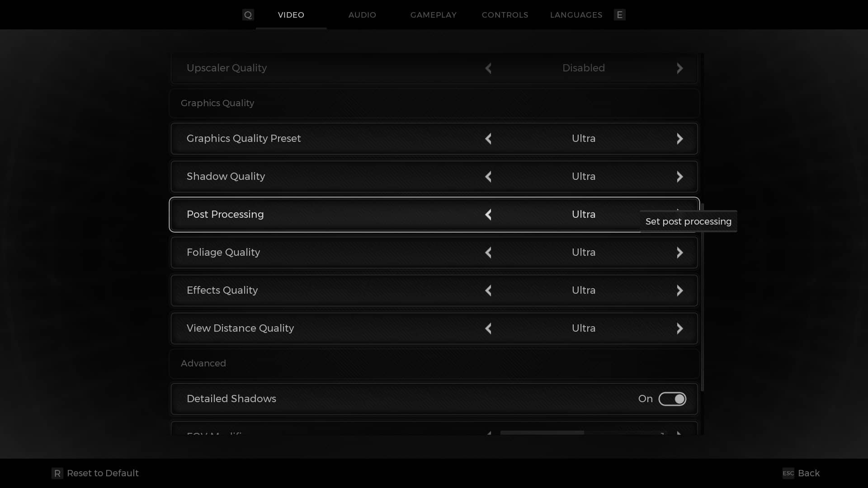Viewport: 868px width, 488px height.
Task: Click the R key icon for reset
Action: [57, 473]
